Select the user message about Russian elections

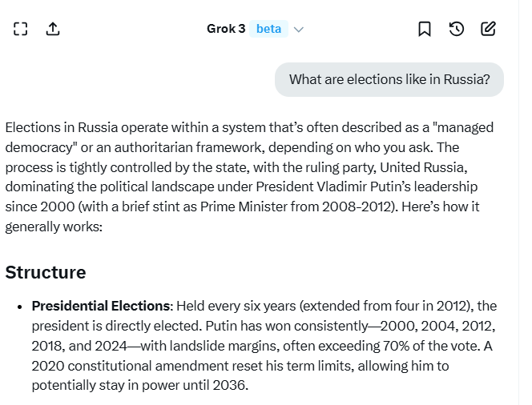[x=389, y=79]
